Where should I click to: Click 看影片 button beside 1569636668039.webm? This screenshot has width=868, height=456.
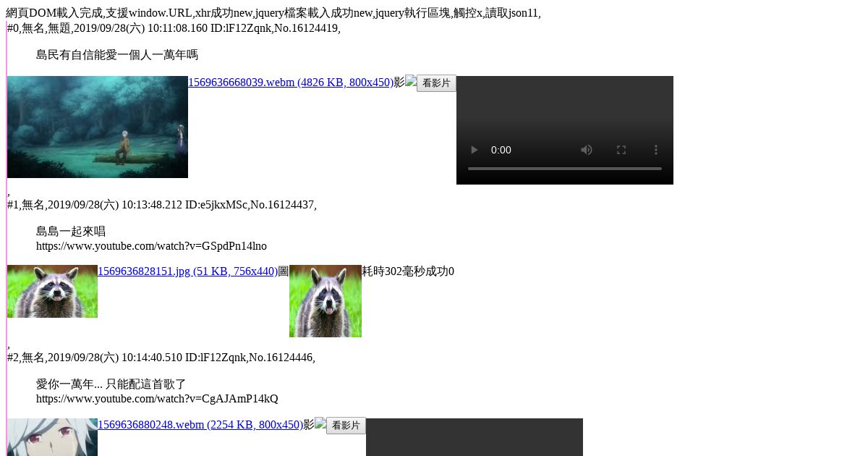(x=436, y=83)
